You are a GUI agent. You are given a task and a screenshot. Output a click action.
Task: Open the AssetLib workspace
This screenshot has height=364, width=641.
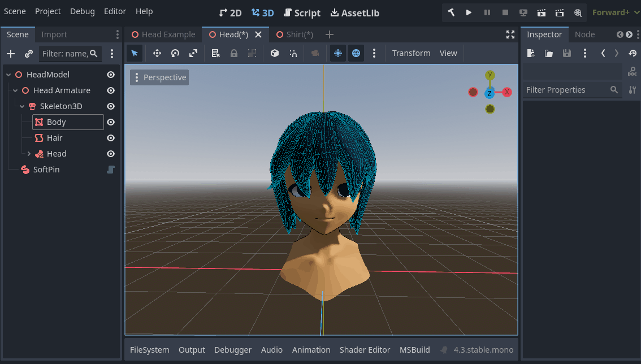(x=355, y=13)
